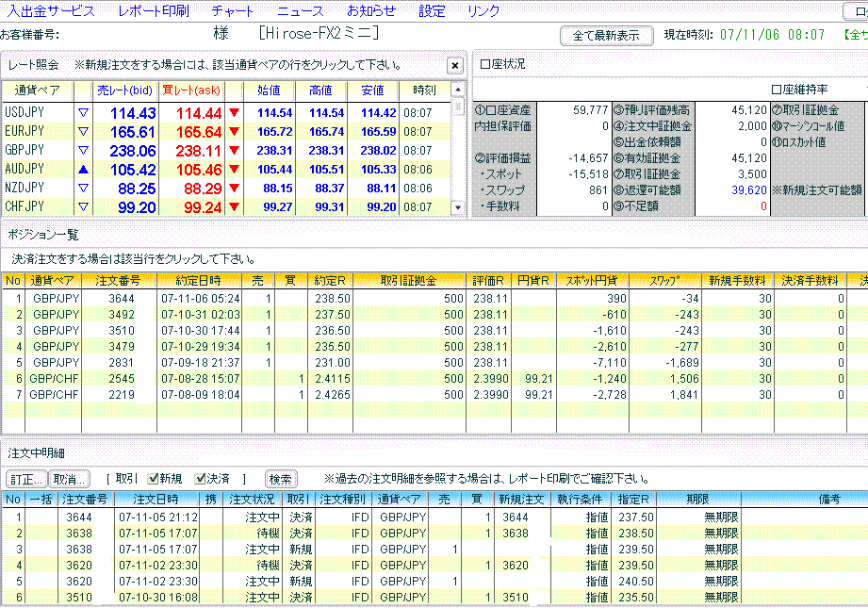Click the 注文種別 column header
Viewport: 868px width, 608px height.
pos(343,500)
